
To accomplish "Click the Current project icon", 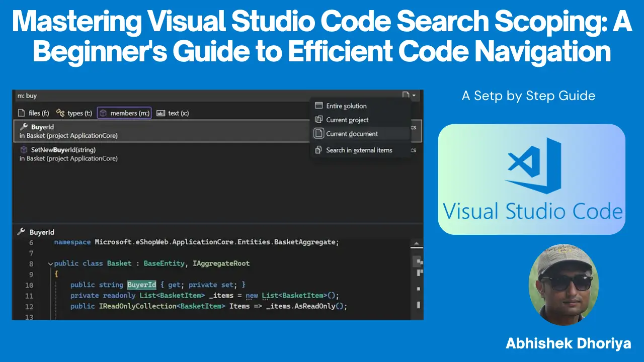I will pyautogui.click(x=318, y=120).
